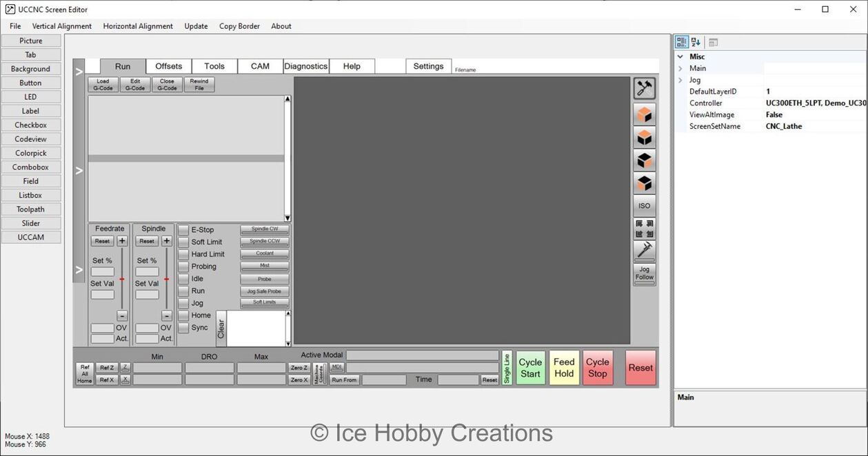This screenshot has width=868, height=456.
Task: Click the red Reset button
Action: (x=640, y=368)
